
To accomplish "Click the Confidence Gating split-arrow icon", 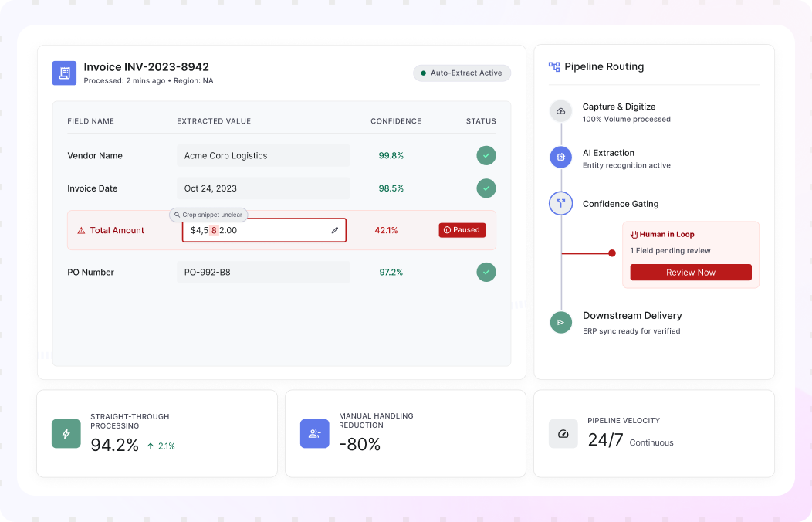I will point(561,204).
